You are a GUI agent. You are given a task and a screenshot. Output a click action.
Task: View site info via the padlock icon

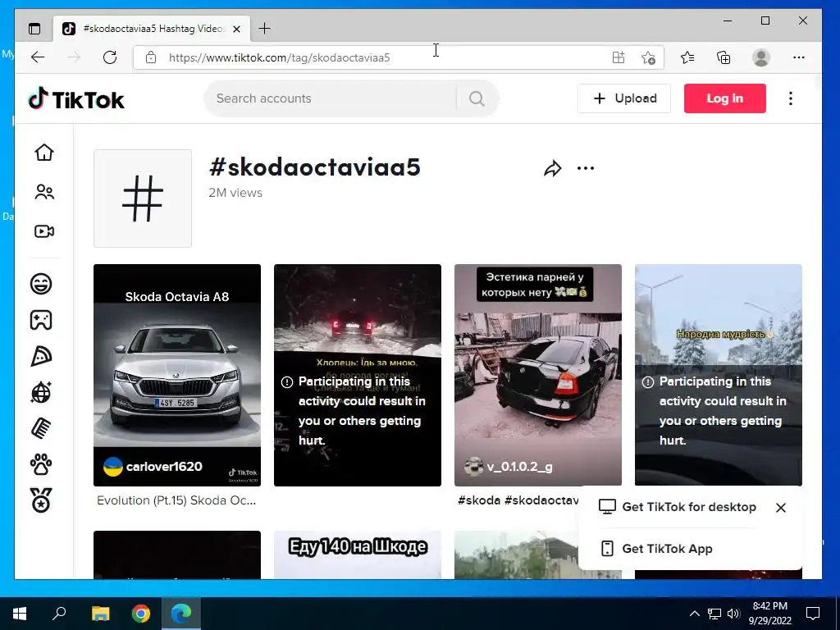click(x=151, y=57)
